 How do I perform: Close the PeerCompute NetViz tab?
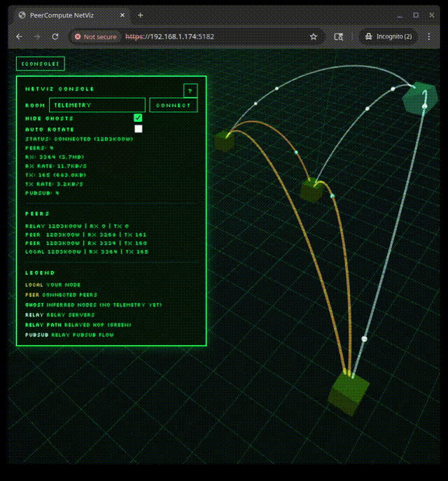tap(122, 15)
